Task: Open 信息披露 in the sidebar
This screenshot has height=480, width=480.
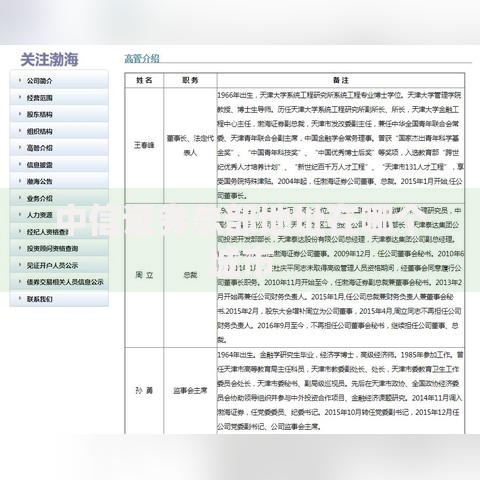Action: click(59, 164)
